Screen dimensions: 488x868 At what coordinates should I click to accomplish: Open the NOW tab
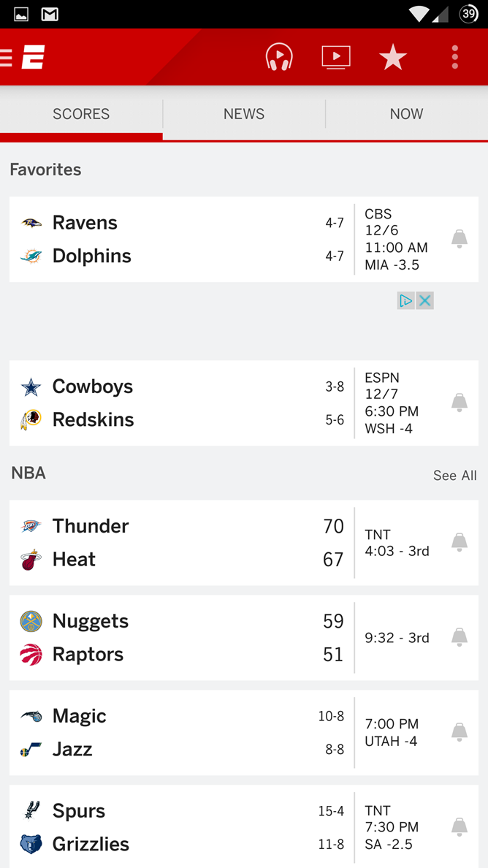406,114
